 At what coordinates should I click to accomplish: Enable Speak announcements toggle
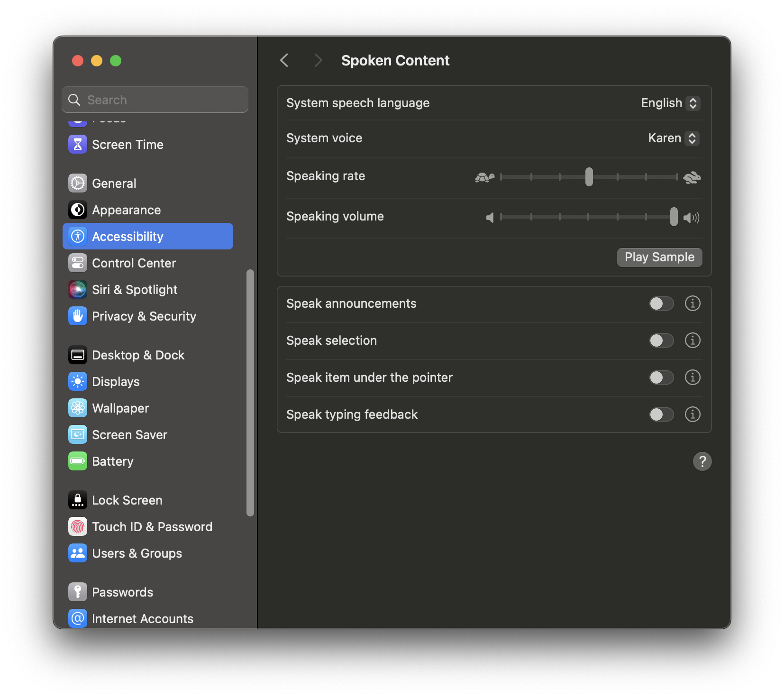[x=661, y=304]
